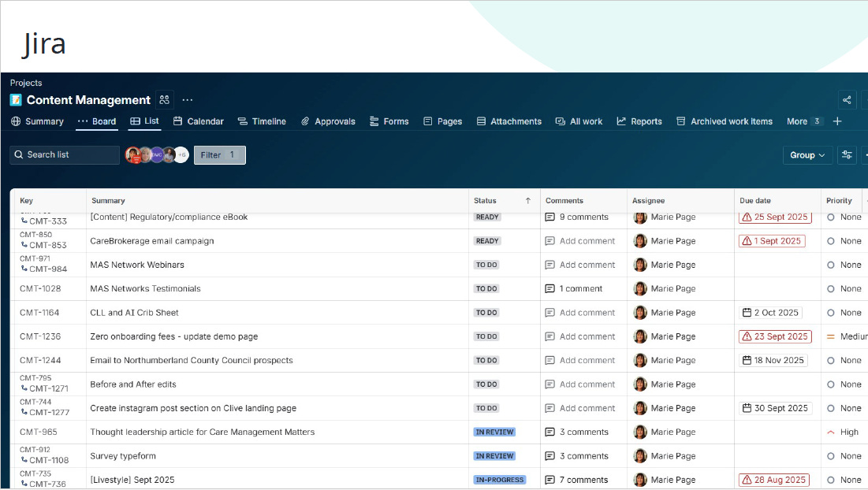Open the team members icon beside Content Management
868x490 pixels.
click(165, 99)
